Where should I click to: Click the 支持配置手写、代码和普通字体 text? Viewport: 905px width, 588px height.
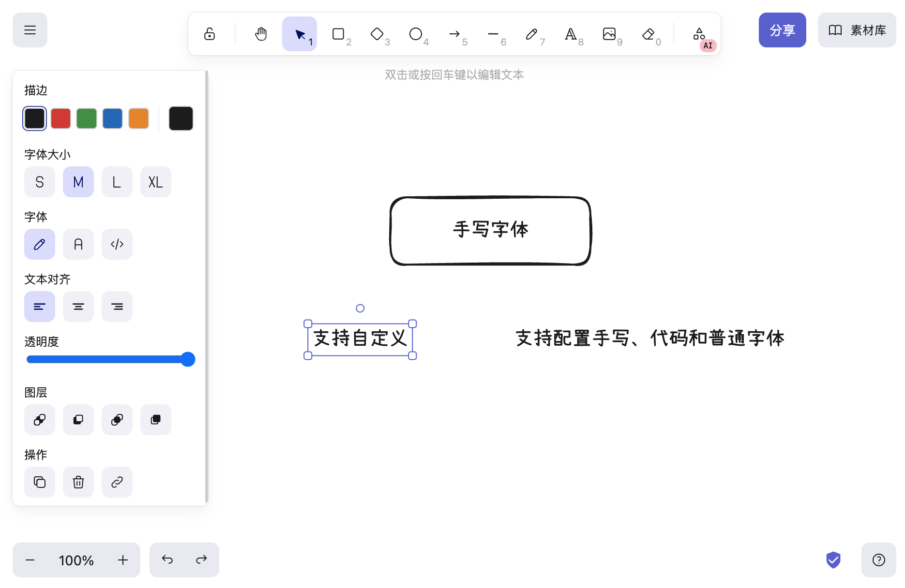click(x=650, y=338)
